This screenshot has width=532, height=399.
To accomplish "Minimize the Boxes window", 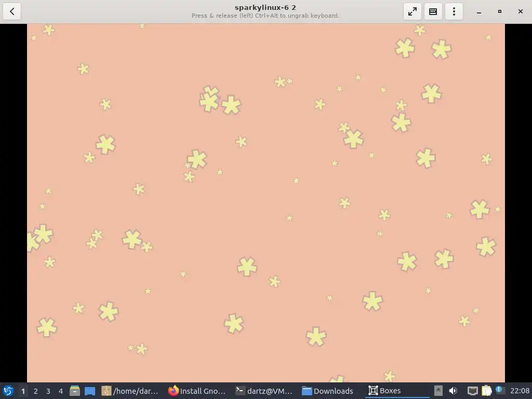I will pyautogui.click(x=478, y=11).
